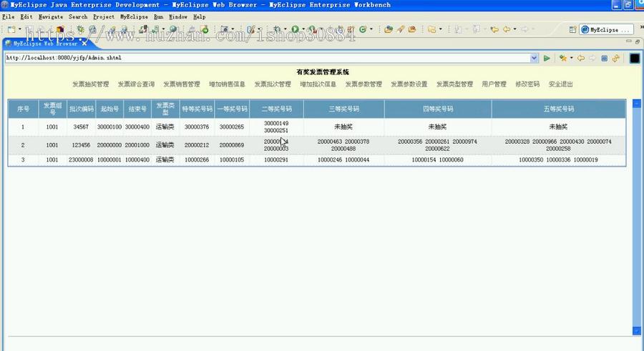Open 发票抽奖管理 link
Screen dimensions: 644x351
pos(91,84)
